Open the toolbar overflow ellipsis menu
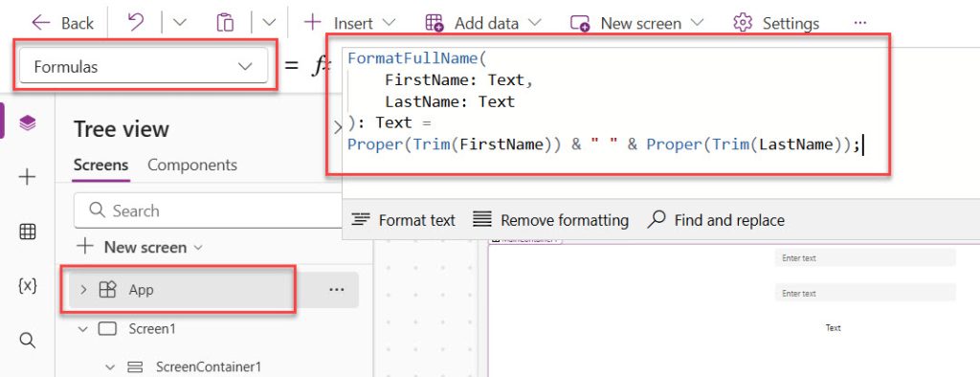The image size is (980, 377). pyautogui.click(x=860, y=23)
